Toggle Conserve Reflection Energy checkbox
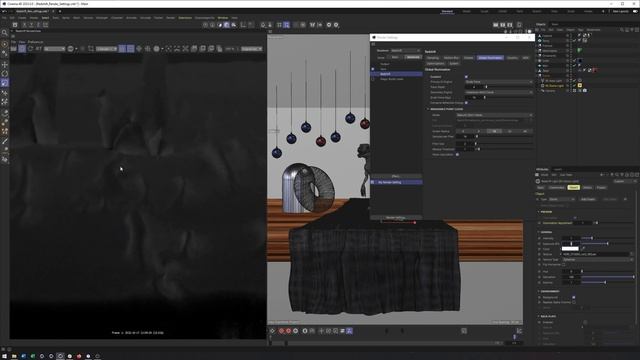 (x=466, y=103)
